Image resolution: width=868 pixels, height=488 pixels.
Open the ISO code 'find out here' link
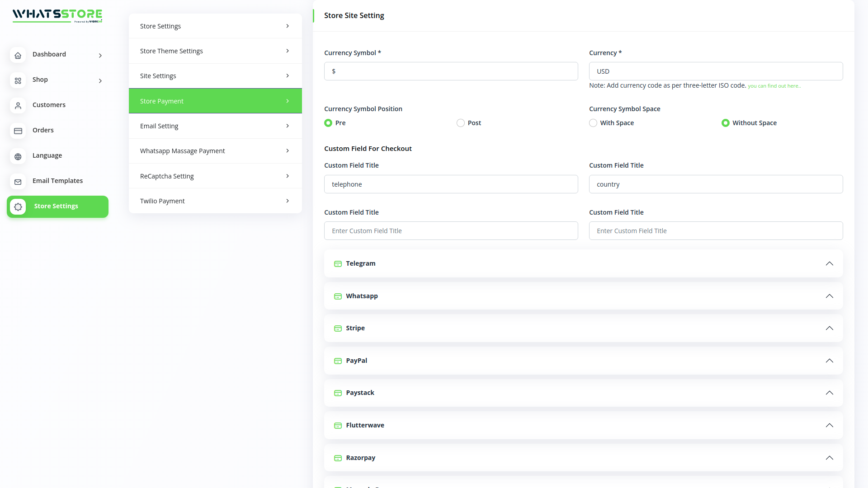point(774,86)
